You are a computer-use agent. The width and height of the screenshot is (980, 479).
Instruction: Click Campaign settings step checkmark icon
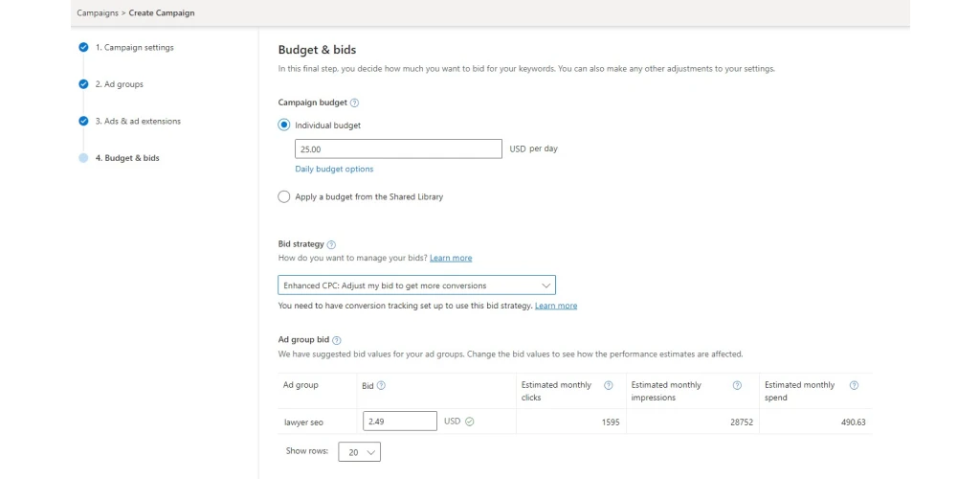tap(83, 48)
